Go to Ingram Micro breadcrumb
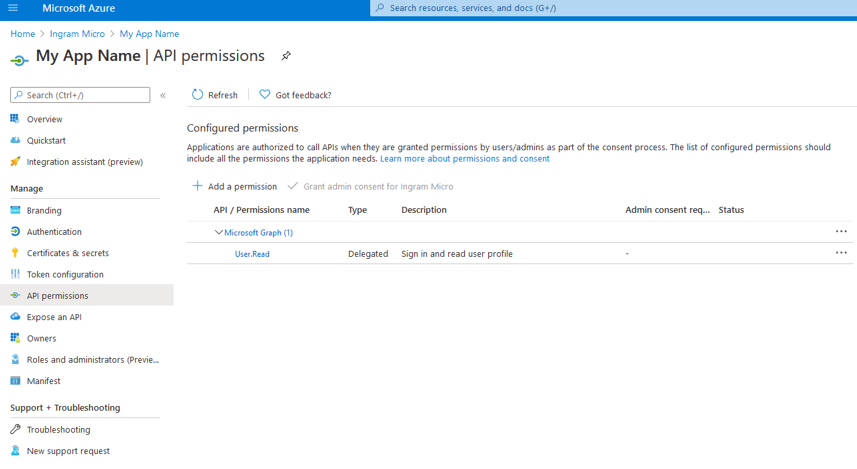The height and width of the screenshot is (469, 857). tap(77, 34)
